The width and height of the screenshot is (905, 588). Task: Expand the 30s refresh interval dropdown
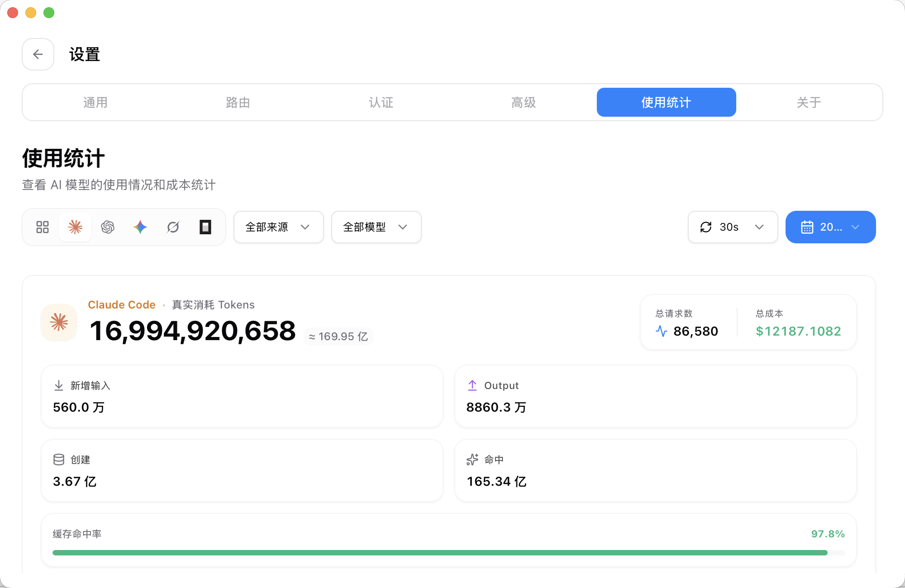pos(733,227)
